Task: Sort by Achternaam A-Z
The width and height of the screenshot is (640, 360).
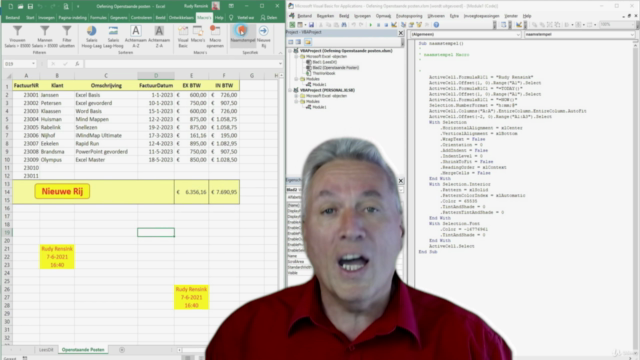Action: point(136,36)
